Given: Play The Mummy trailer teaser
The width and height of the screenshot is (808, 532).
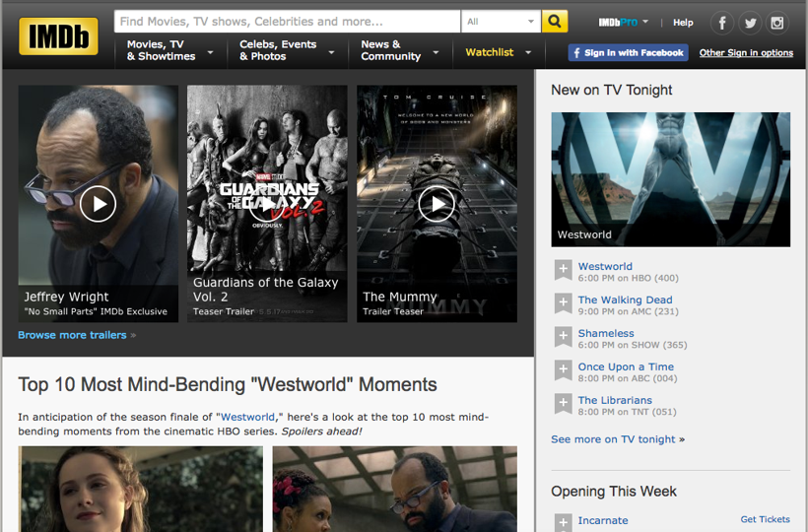Looking at the screenshot, I should click(437, 204).
